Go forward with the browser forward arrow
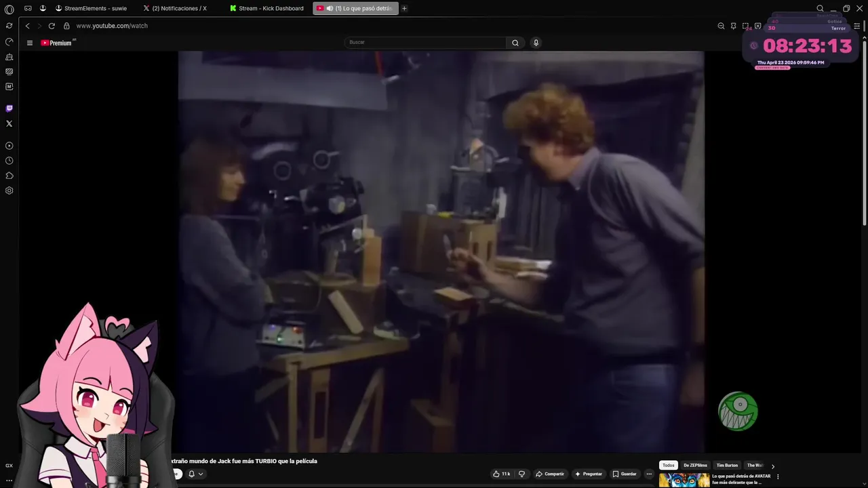Image resolution: width=868 pixels, height=488 pixels. point(39,26)
